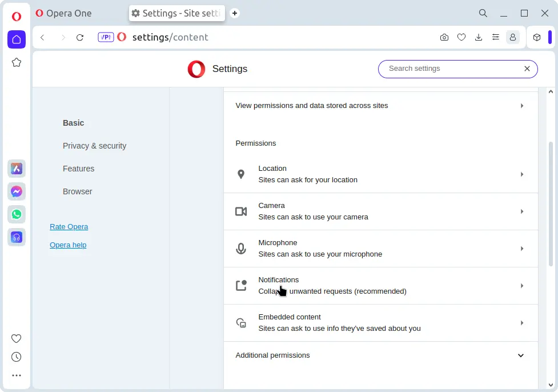
Task: Toggle the VPN badge in address bar
Action: (x=106, y=37)
